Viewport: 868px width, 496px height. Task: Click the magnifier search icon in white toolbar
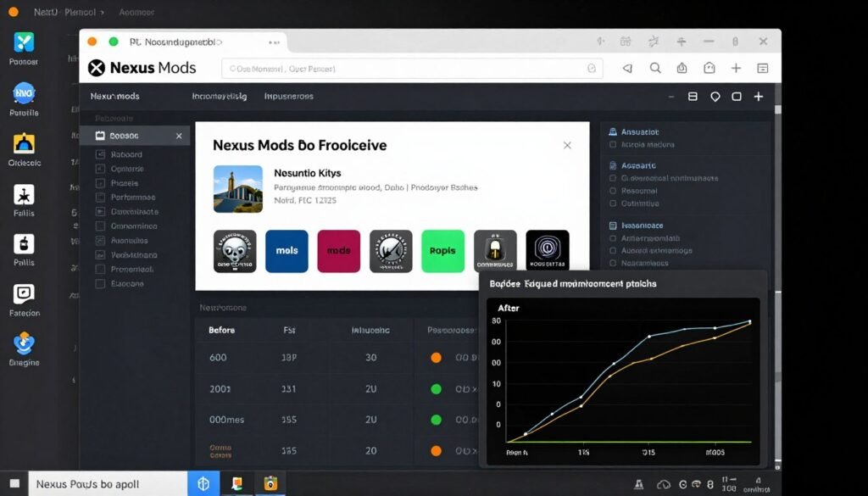coord(655,68)
